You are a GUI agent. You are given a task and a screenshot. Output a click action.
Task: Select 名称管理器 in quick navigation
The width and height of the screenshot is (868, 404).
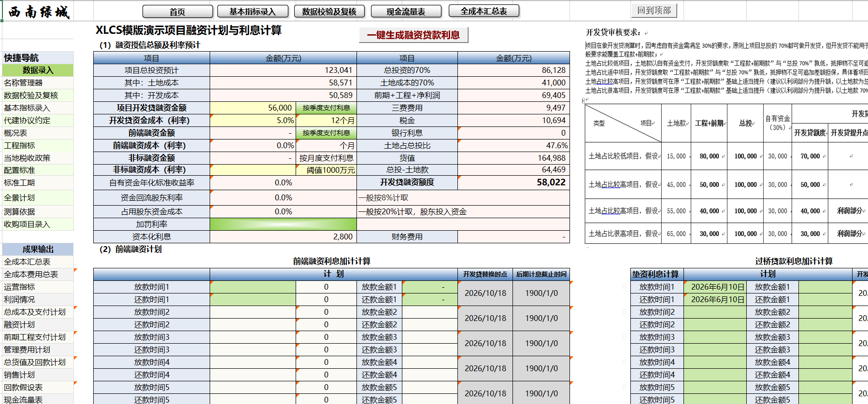[x=38, y=83]
